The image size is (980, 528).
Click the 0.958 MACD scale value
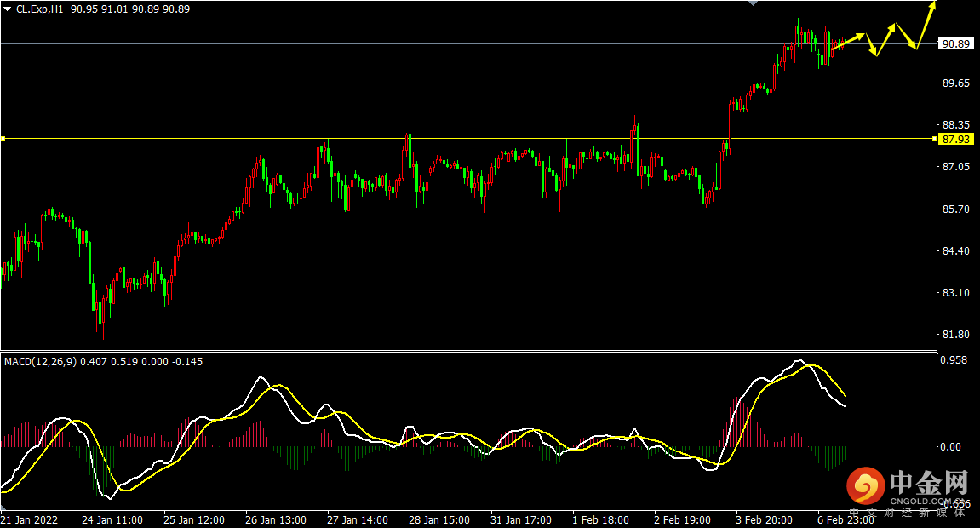click(954, 360)
